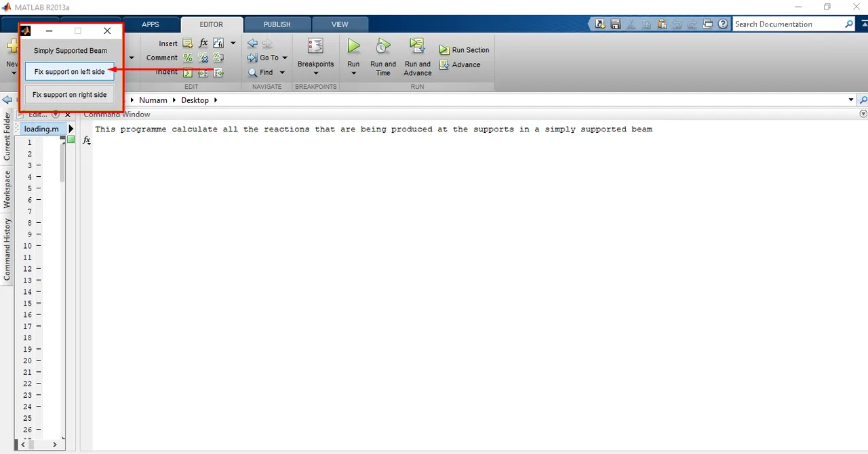Screen dimensions: 868x454
Task: Click the Breakpoints icon
Action: (315, 46)
